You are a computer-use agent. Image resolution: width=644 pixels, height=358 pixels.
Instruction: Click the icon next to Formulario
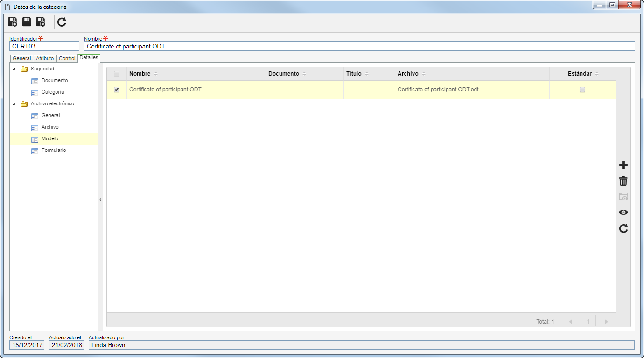pos(35,151)
